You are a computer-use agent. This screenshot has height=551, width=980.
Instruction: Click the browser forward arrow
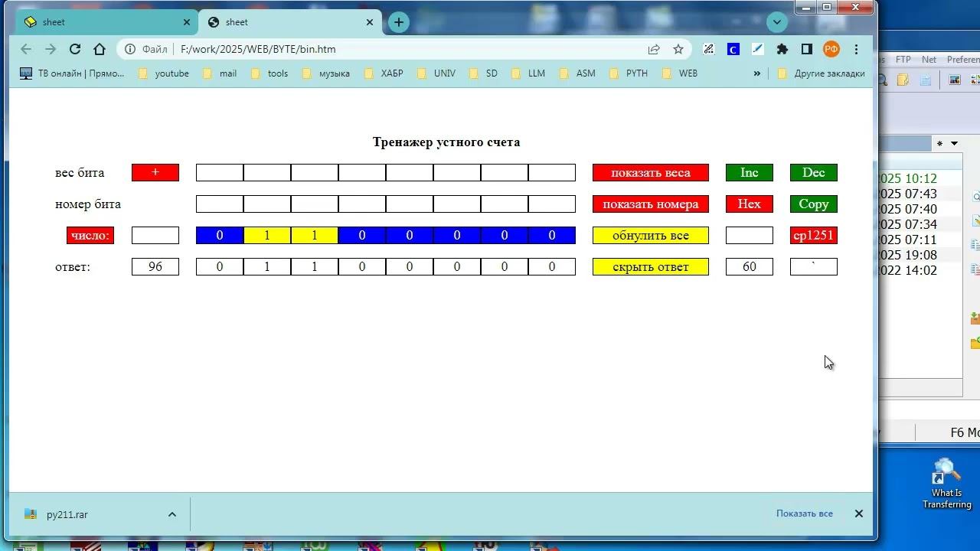[x=51, y=49]
